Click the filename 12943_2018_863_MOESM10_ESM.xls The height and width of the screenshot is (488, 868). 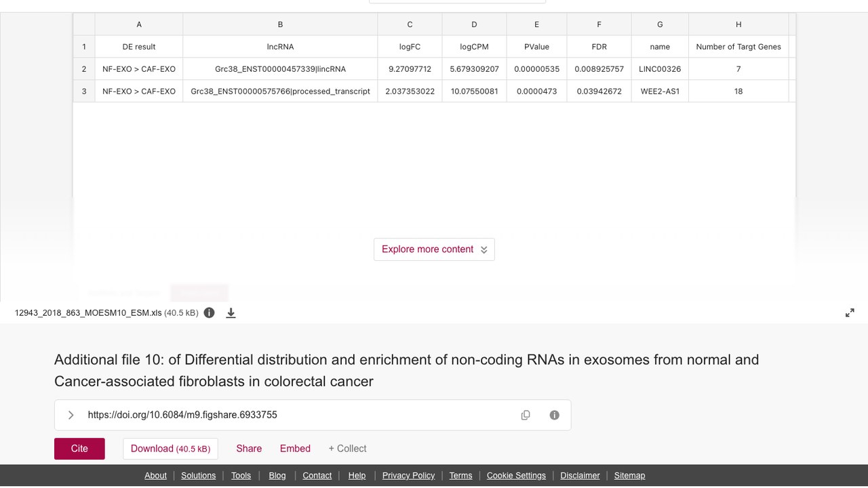tap(88, 313)
